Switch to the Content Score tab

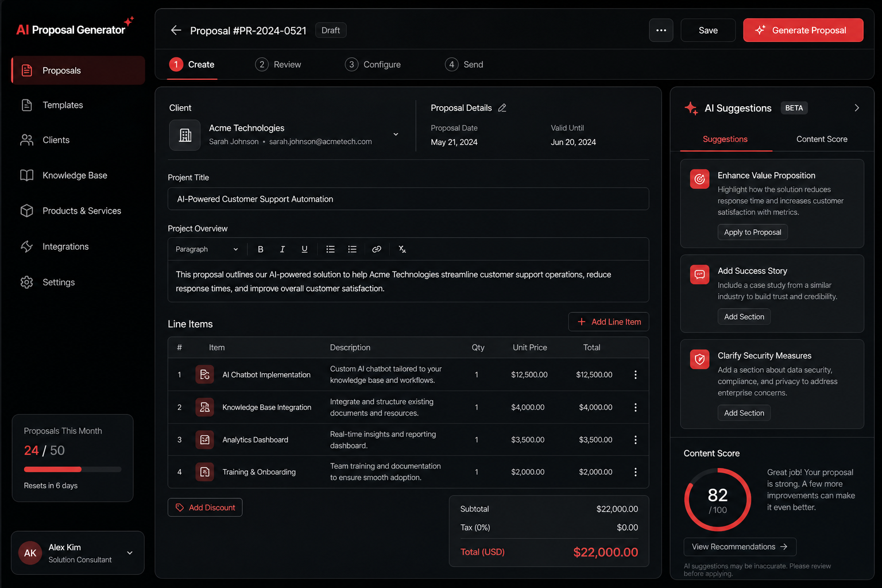(822, 140)
